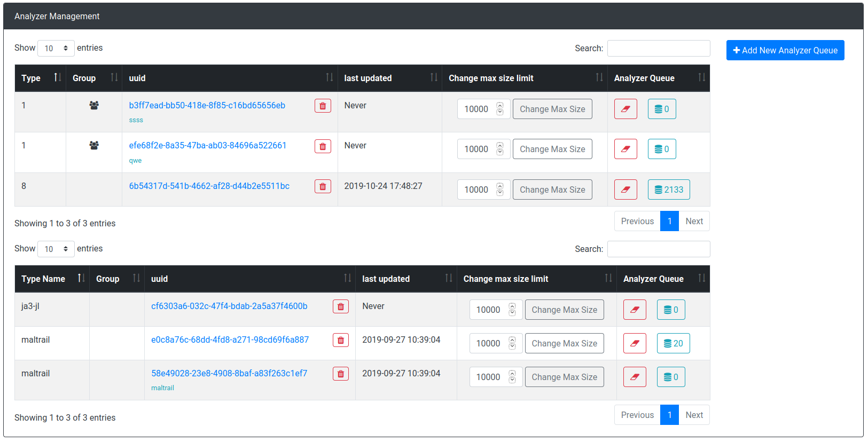Click max size stepper in b3ff7ead row
This screenshot has width=868, height=442.
click(x=500, y=109)
